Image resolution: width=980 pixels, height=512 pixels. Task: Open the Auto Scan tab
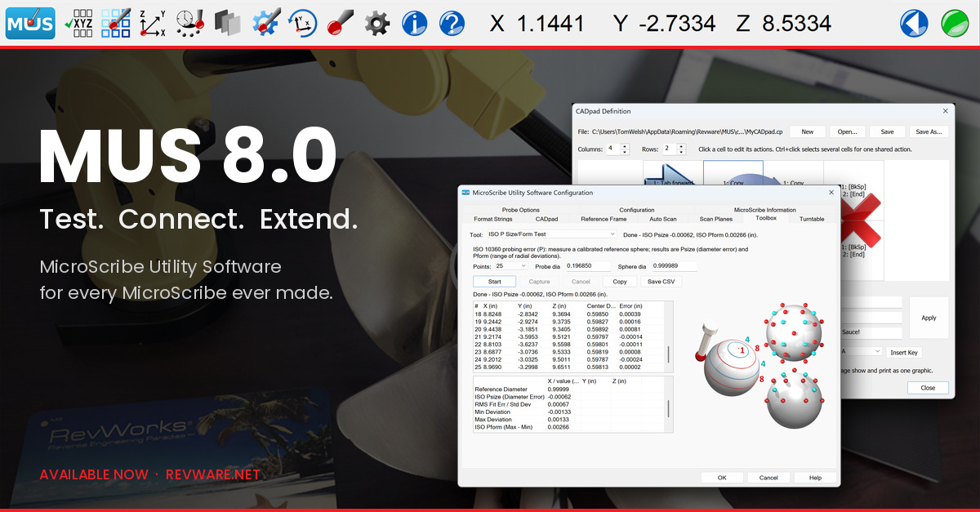tap(662, 219)
